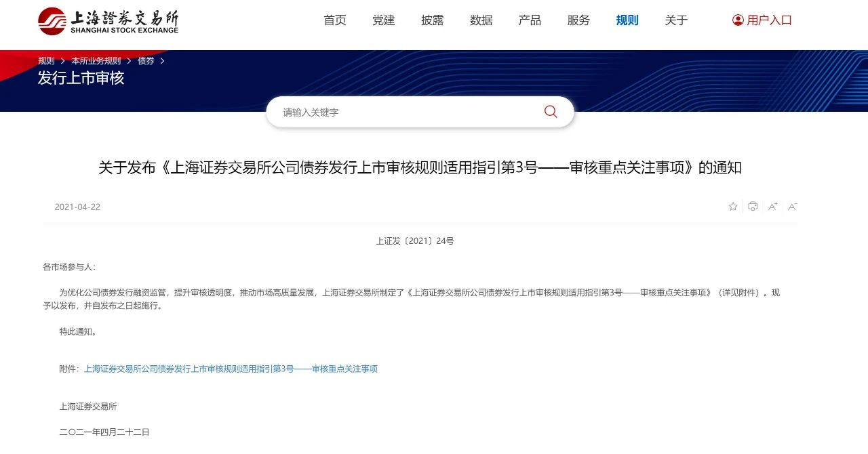The width and height of the screenshot is (868, 454).
Task: Click the date 2021-04-22
Action: [77, 207]
